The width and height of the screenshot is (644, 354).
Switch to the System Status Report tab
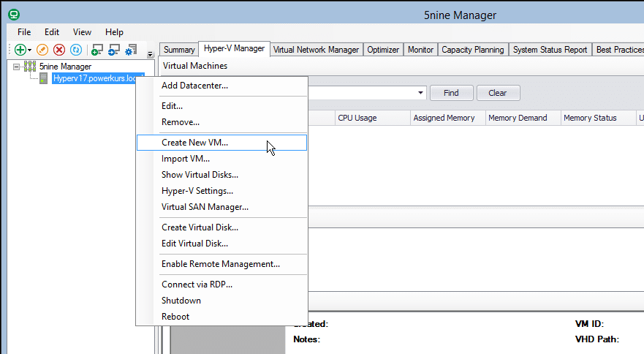[550, 50]
